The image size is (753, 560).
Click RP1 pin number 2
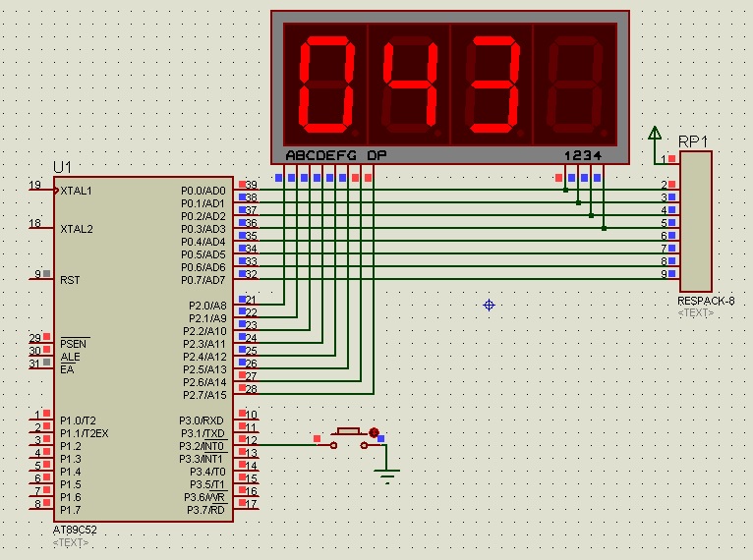pyautogui.click(x=664, y=185)
